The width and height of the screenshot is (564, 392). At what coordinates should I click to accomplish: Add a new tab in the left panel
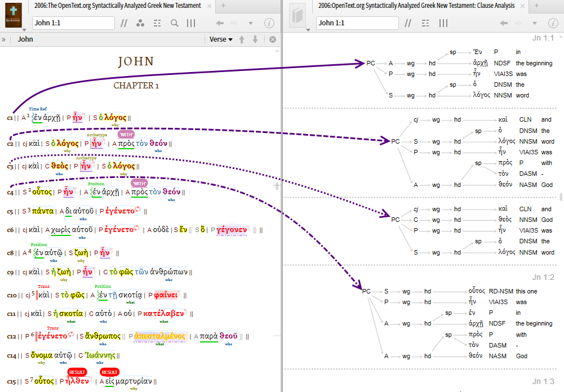(x=223, y=6)
